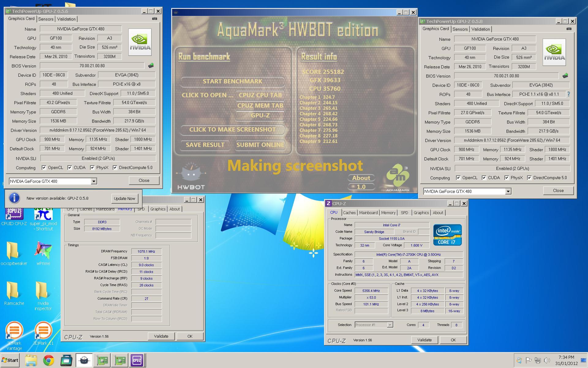Viewport: 588px width, 368px height.
Task: Open the ocxspitweaker folder on desktop
Action: pyautogui.click(x=14, y=253)
